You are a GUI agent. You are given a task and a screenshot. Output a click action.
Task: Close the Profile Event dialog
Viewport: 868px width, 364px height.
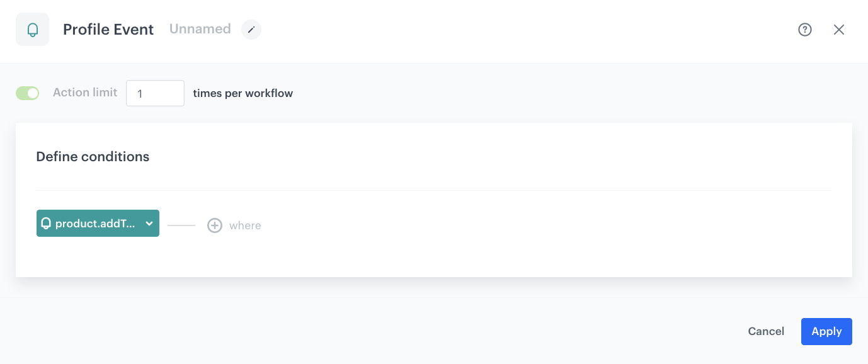[x=839, y=30]
